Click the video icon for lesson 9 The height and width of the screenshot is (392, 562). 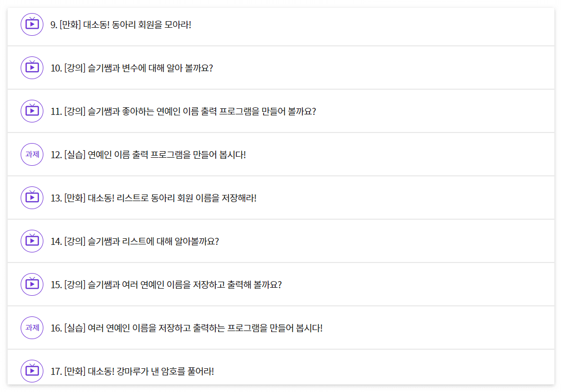tap(31, 24)
